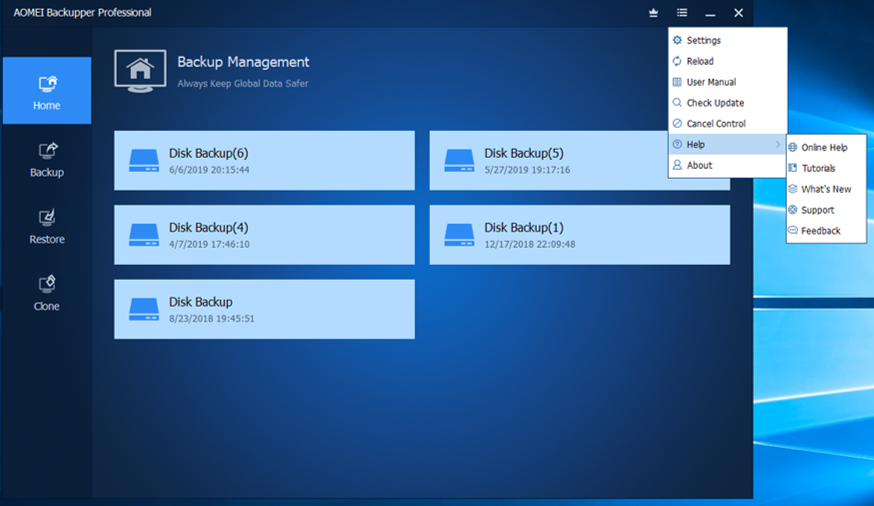Open About from the menu
Screen dimensions: 874x506
tap(727, 165)
